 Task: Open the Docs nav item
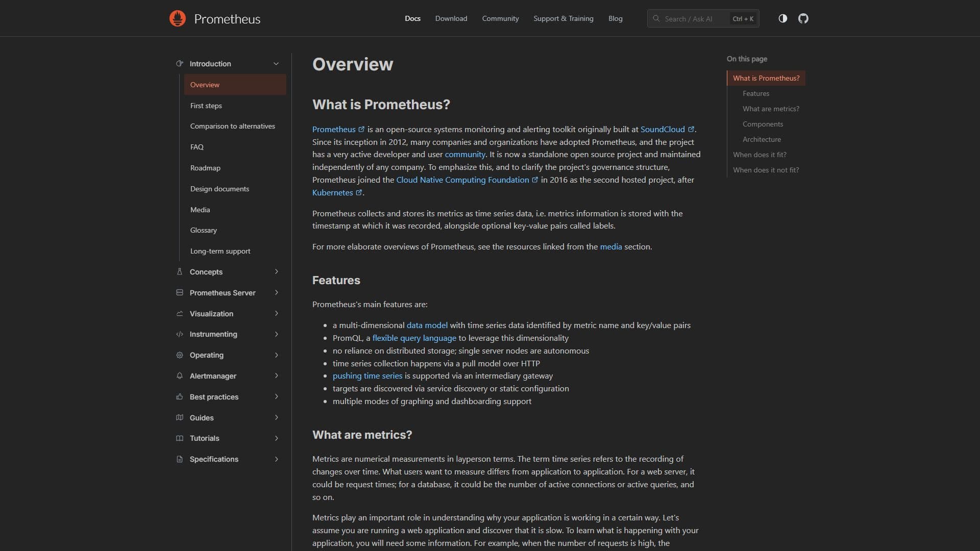(x=412, y=18)
